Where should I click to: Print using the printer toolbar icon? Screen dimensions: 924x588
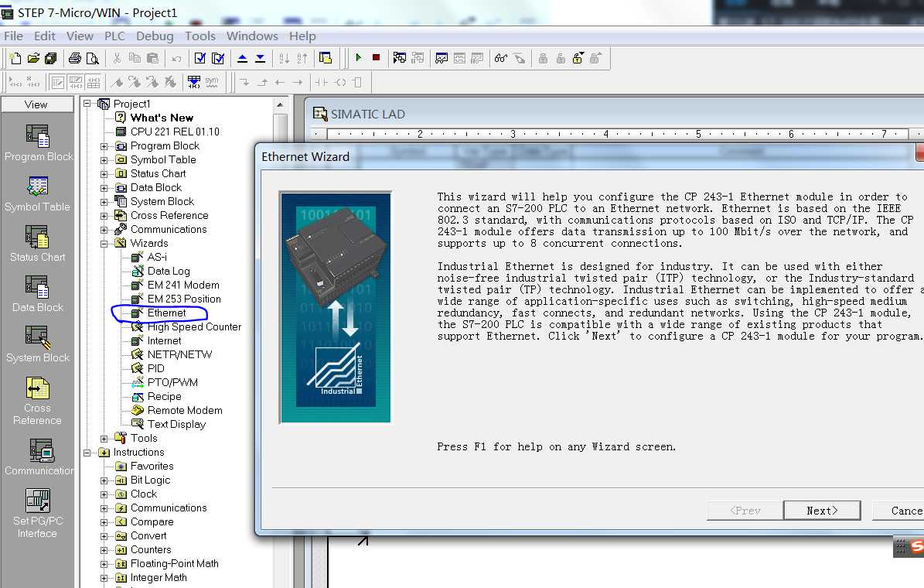pos(75,58)
